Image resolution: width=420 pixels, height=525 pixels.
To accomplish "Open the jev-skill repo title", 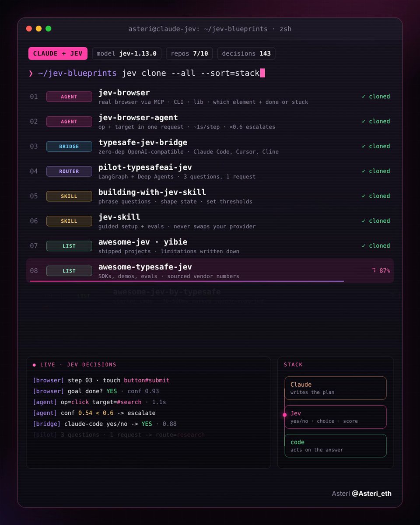I will click(x=119, y=217).
